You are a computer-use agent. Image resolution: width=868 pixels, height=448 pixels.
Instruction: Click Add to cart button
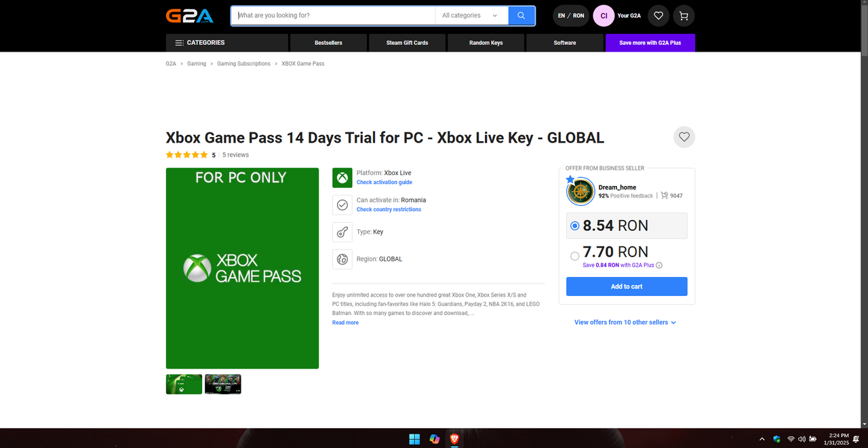pyautogui.click(x=627, y=286)
